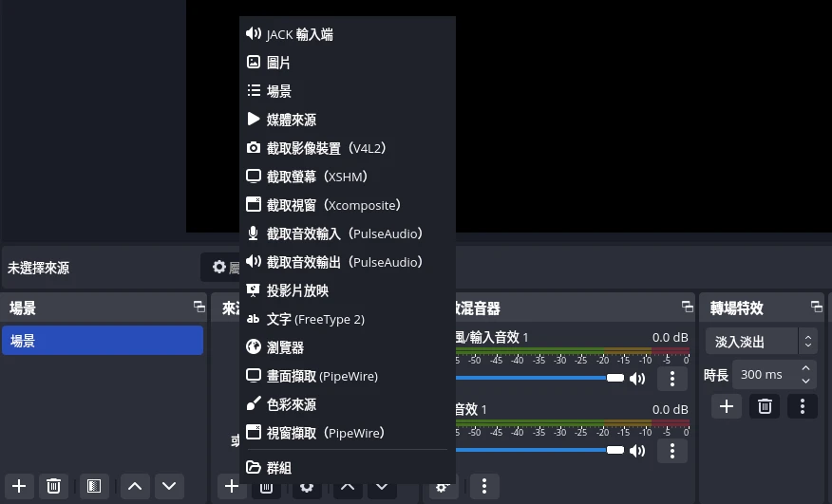Open the three-dot transition options in 轉場特效
The height and width of the screenshot is (504, 832).
coord(803,406)
